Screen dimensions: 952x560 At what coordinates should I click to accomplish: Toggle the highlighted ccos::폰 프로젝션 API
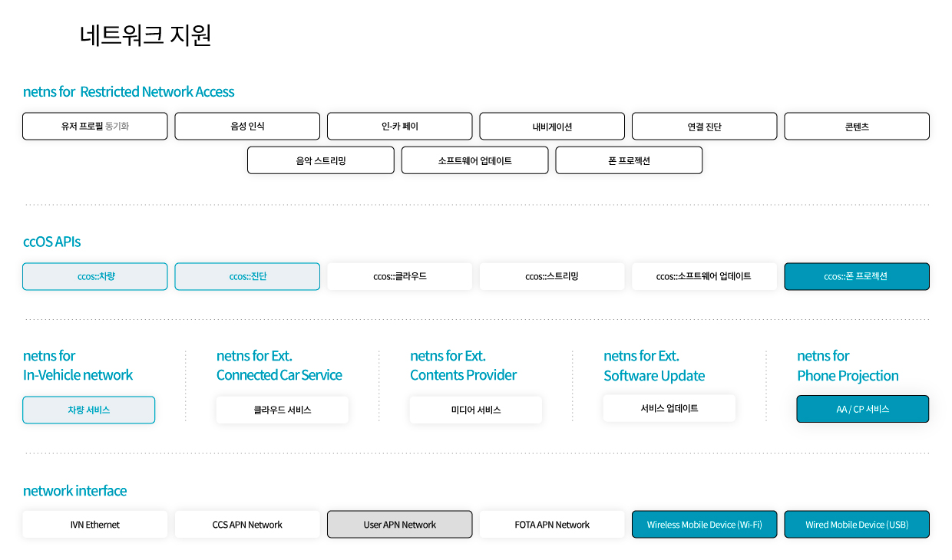click(856, 276)
